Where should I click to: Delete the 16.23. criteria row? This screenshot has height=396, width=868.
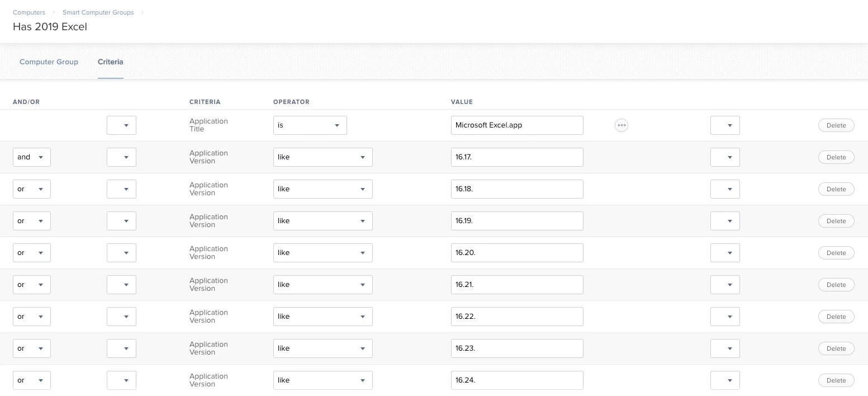836,348
